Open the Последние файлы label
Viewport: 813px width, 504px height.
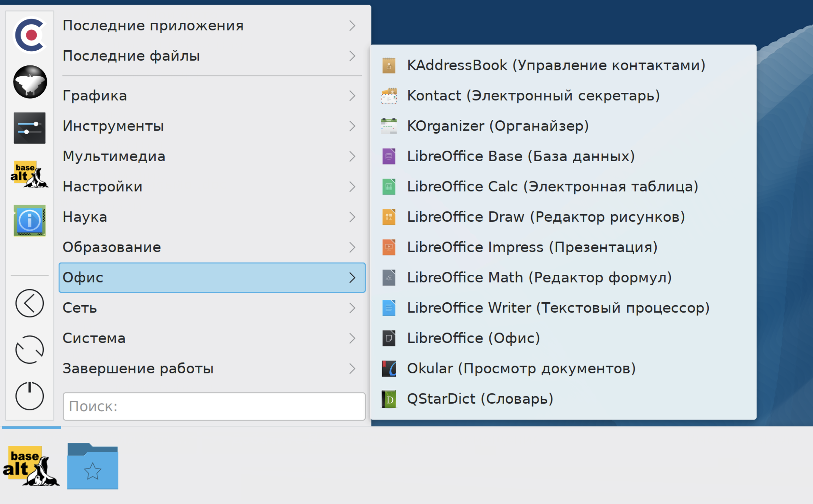click(131, 56)
